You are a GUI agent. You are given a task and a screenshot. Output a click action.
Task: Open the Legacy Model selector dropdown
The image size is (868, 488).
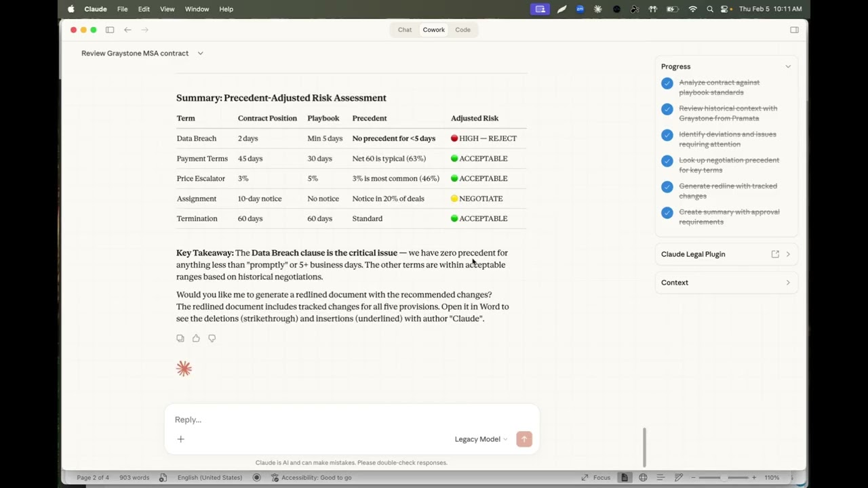pyautogui.click(x=481, y=439)
